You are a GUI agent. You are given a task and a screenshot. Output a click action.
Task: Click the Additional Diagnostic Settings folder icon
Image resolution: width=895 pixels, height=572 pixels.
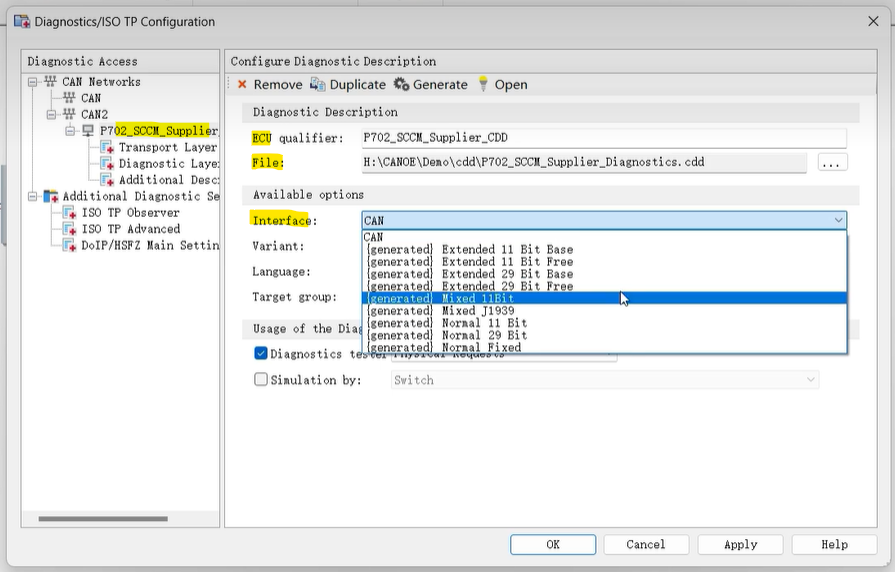click(x=51, y=196)
